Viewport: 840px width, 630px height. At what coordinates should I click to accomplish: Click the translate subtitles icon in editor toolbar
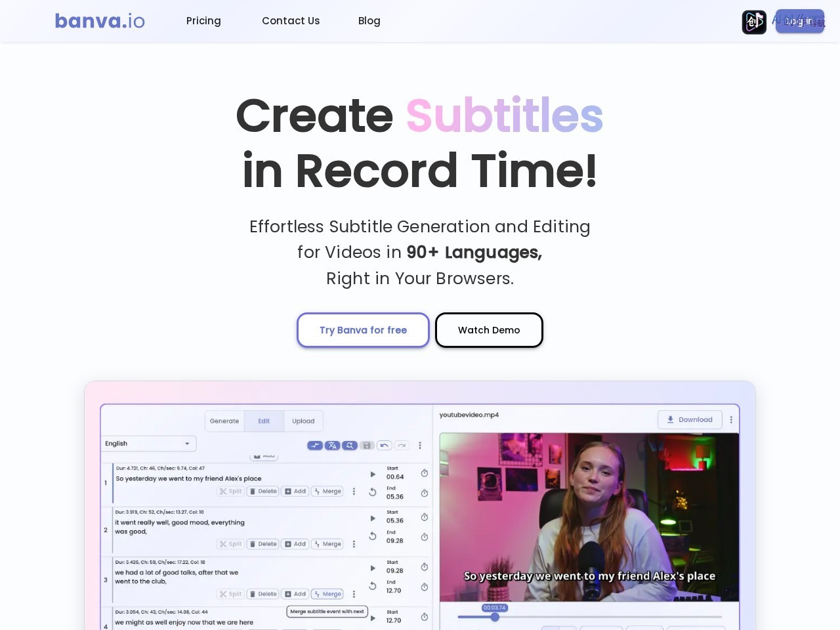[333, 446]
